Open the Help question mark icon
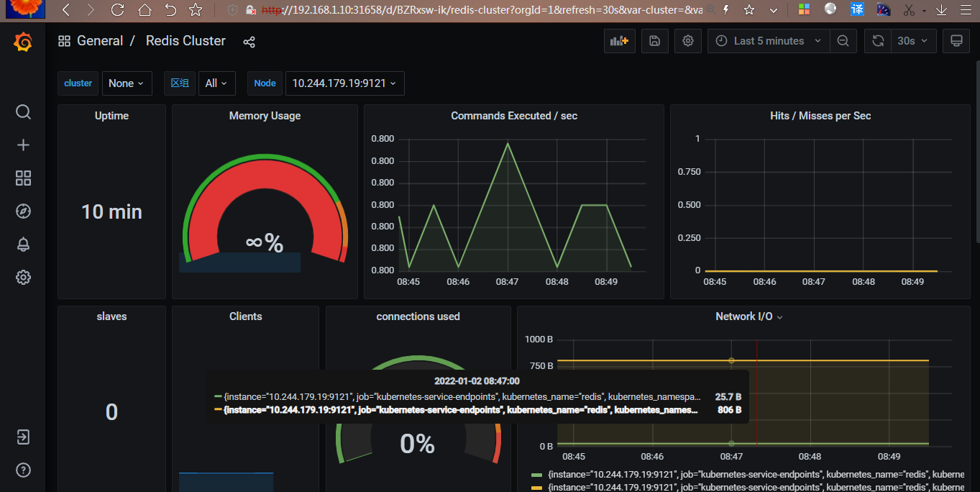980x492 pixels. [23, 470]
